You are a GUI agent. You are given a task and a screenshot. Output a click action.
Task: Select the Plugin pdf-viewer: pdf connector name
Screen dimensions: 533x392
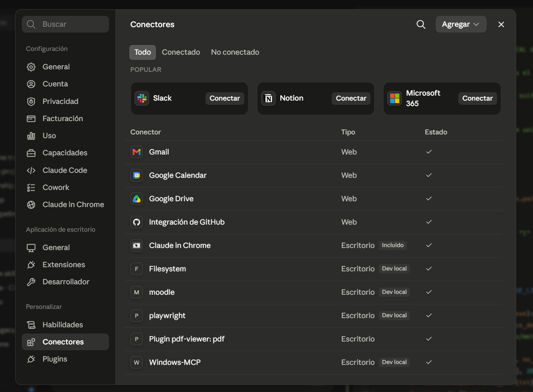tap(187, 339)
